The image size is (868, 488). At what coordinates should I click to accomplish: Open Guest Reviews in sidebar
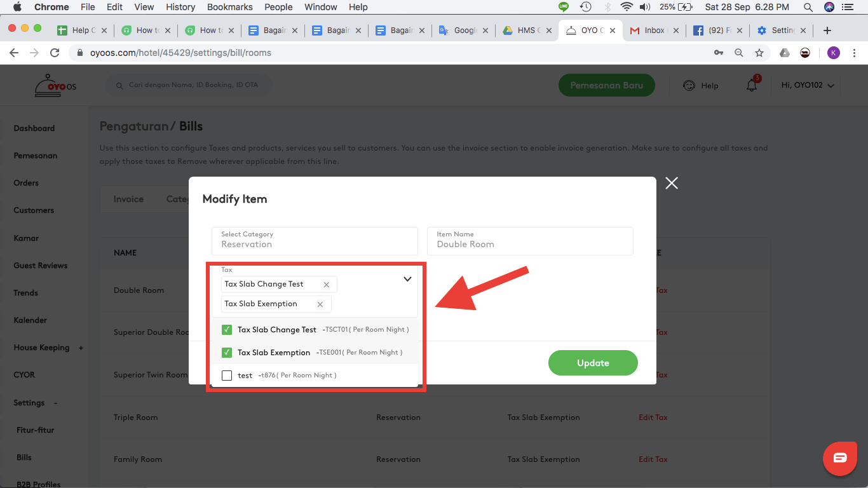point(41,266)
